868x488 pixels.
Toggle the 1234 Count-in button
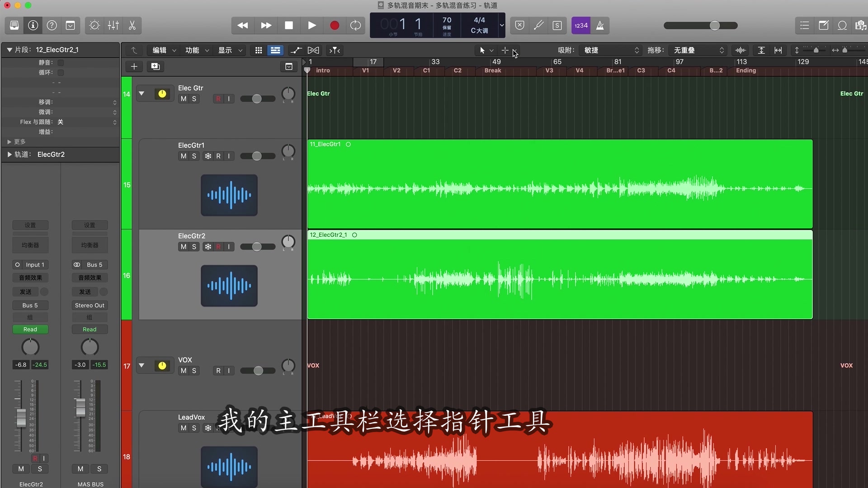click(x=581, y=25)
